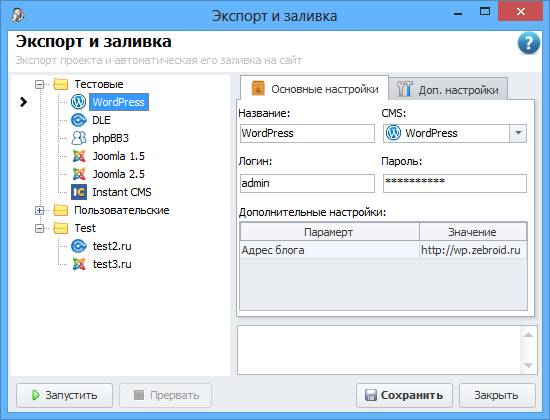
Task: Maximize the Экспорт и заливка window
Action: [485, 12]
